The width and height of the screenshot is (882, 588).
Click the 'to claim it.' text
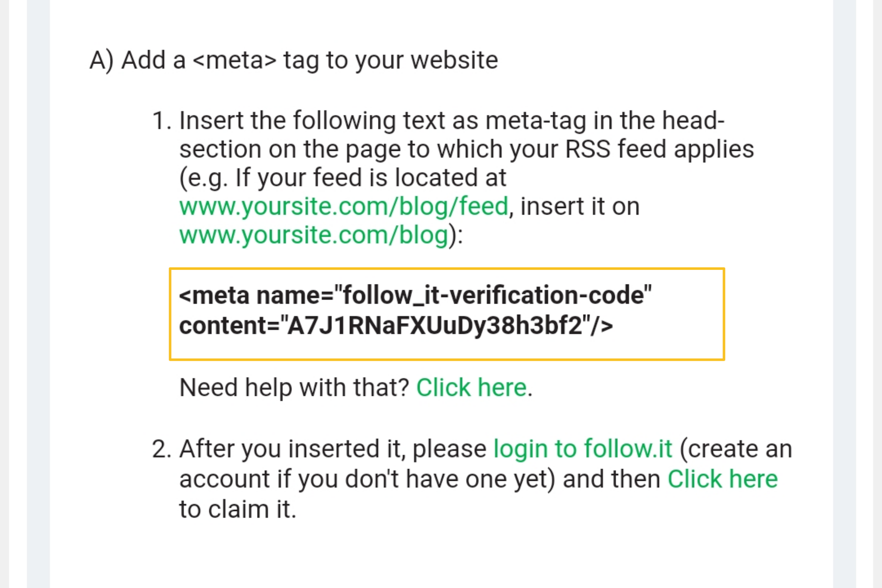238,509
